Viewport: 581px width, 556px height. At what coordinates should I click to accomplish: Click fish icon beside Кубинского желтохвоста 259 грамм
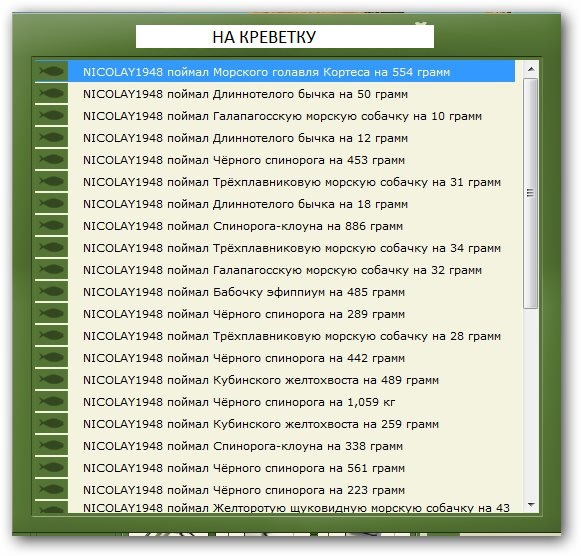click(52, 423)
